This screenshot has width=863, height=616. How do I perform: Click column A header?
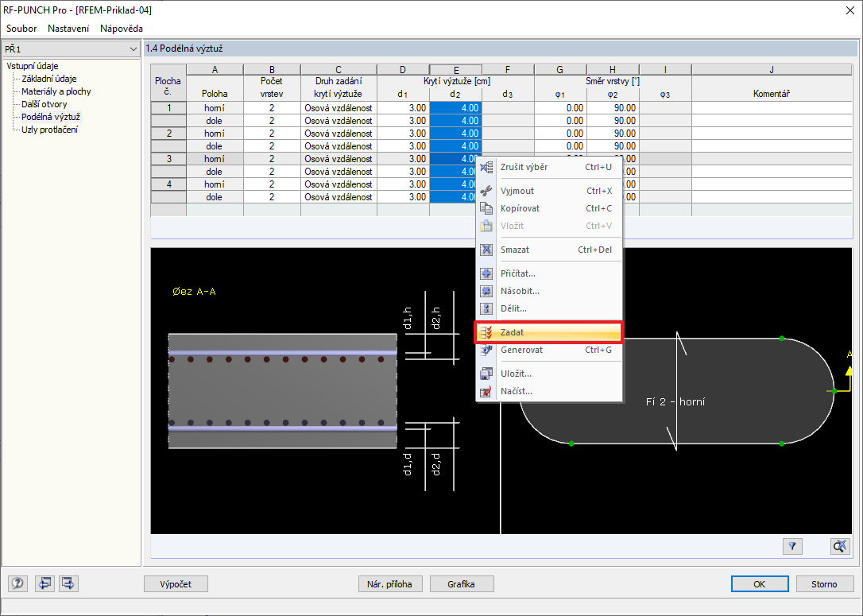click(215, 70)
